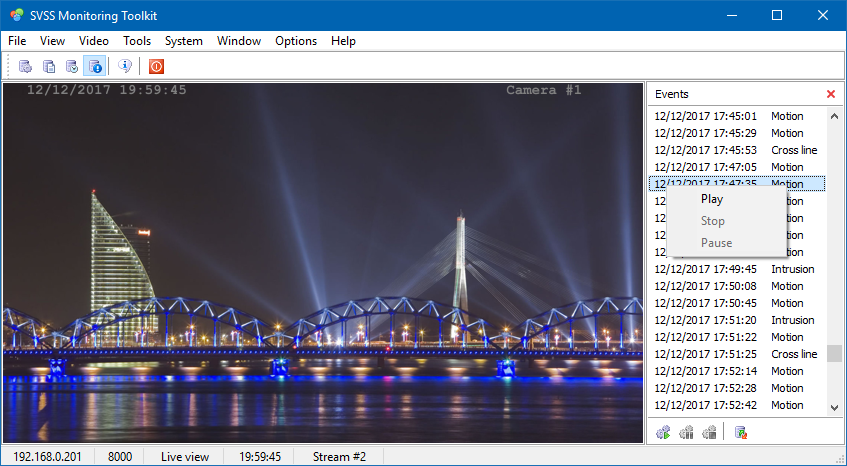Click the second toolbar icon with document

point(48,66)
